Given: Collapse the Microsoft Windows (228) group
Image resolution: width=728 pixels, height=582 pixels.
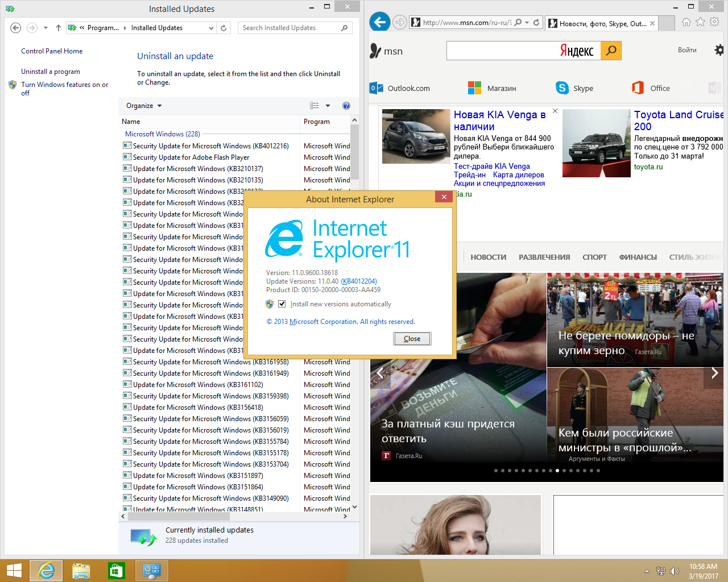Looking at the screenshot, I should coord(163,134).
